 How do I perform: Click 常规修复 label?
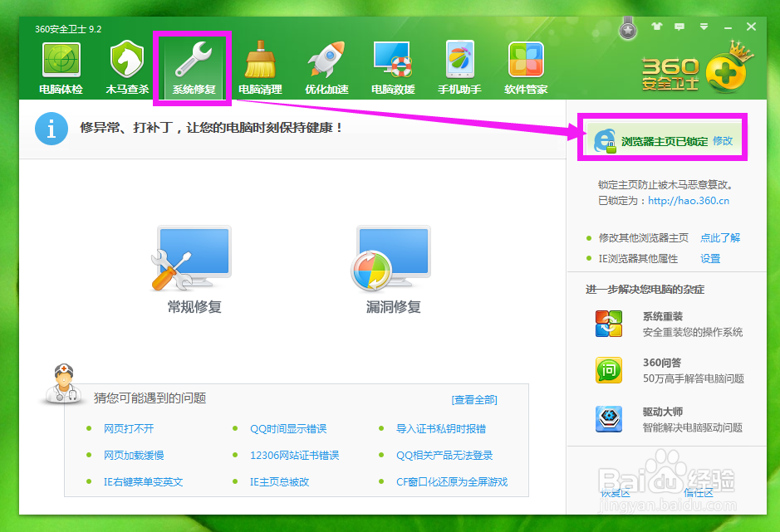(194, 307)
